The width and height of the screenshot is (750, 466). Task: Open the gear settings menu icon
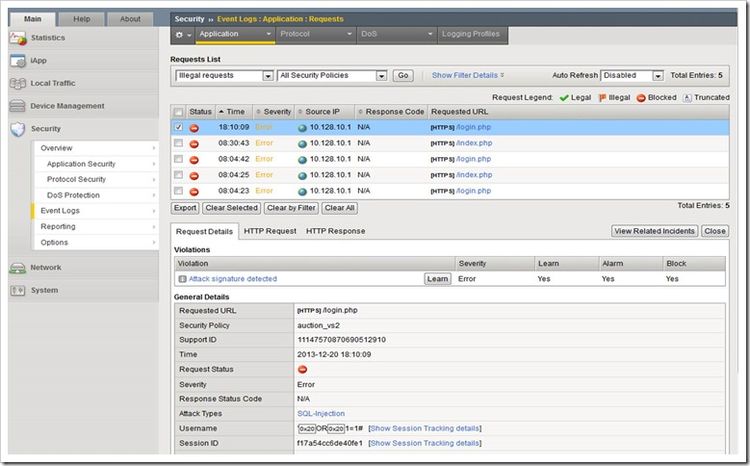(180, 34)
